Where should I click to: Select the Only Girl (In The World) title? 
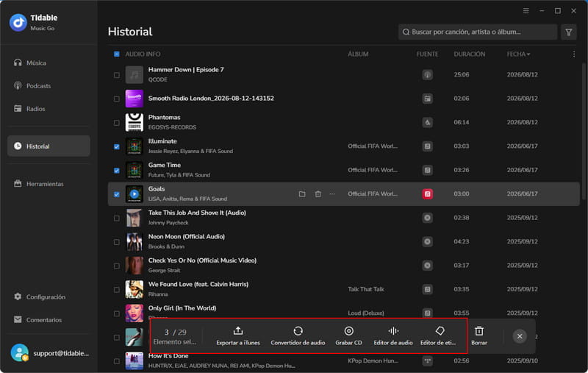pos(182,308)
